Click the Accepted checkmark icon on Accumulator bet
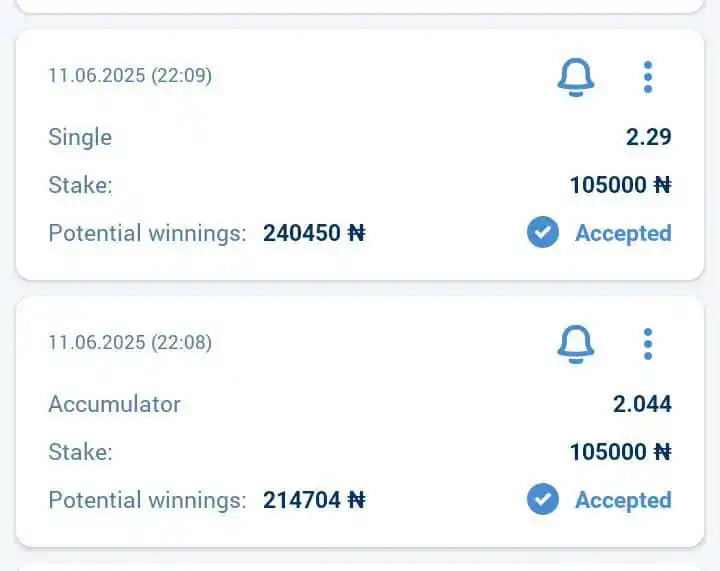The height and width of the screenshot is (571, 720). 543,500
